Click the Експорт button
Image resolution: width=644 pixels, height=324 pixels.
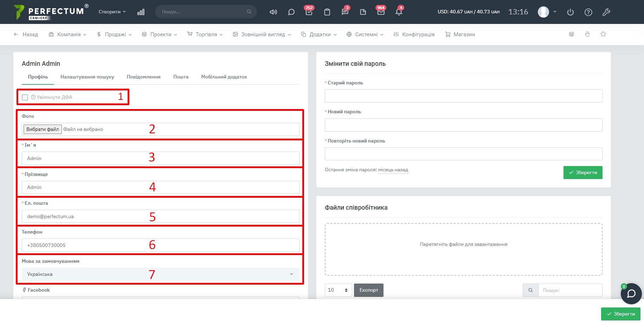tap(368, 290)
